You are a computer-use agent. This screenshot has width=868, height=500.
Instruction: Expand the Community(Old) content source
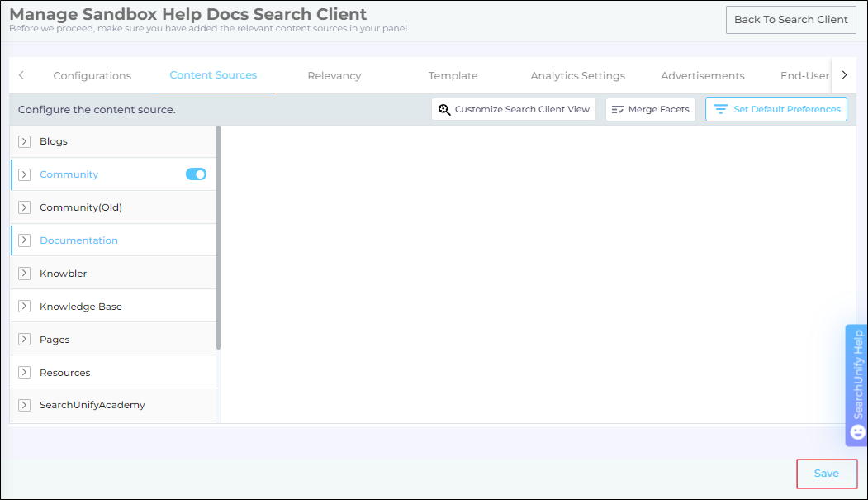pyautogui.click(x=24, y=207)
